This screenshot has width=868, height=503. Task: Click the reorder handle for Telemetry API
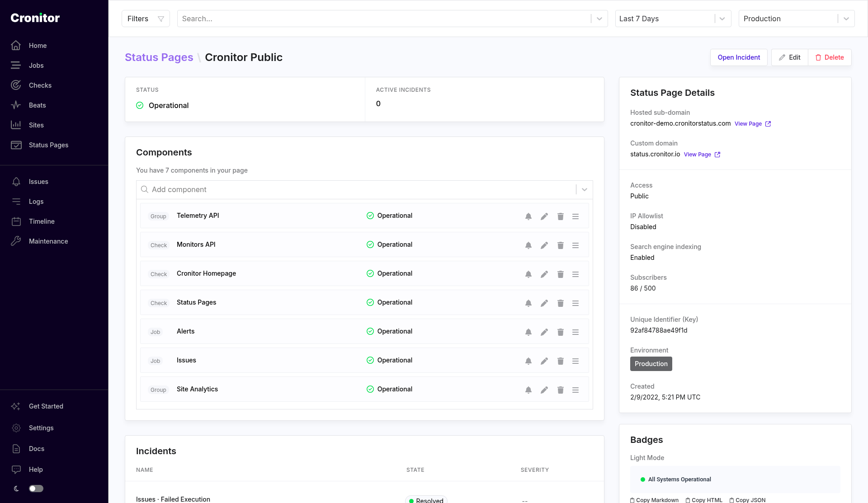[x=576, y=216]
